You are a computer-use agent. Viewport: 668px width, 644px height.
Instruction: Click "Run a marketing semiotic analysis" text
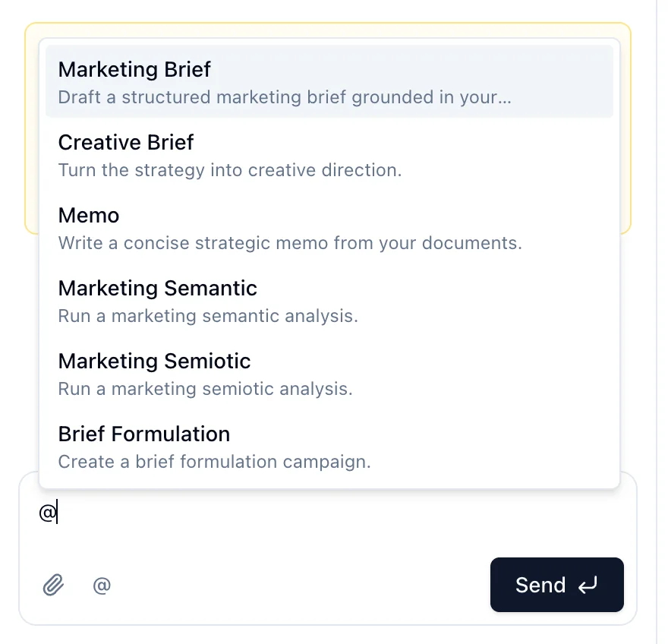point(206,389)
